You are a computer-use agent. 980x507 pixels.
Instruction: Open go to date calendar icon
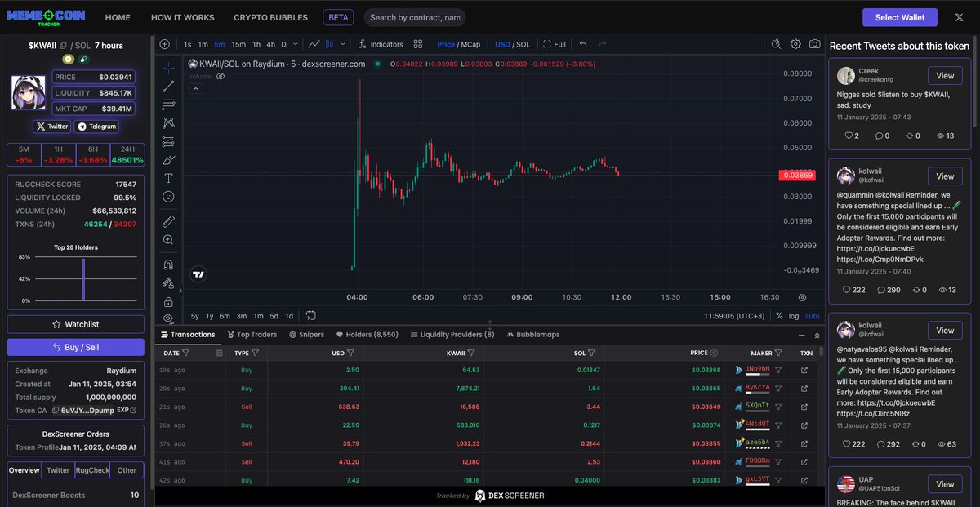(x=312, y=315)
